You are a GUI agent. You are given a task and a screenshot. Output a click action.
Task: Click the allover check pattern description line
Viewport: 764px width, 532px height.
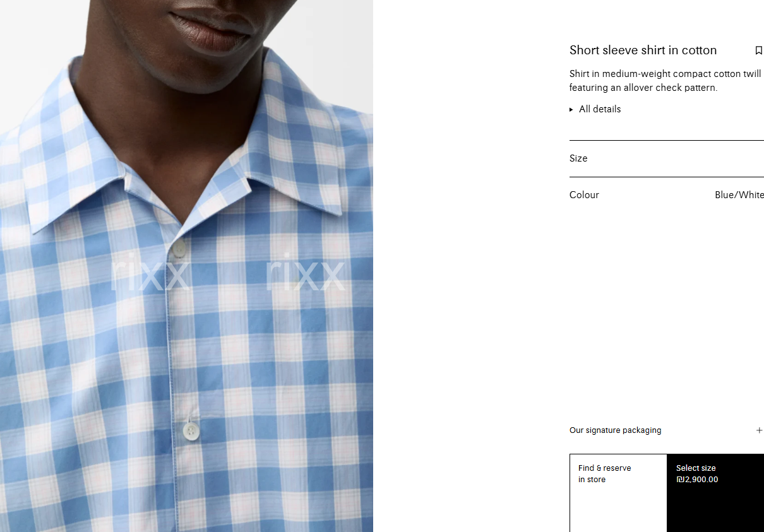[643, 88]
